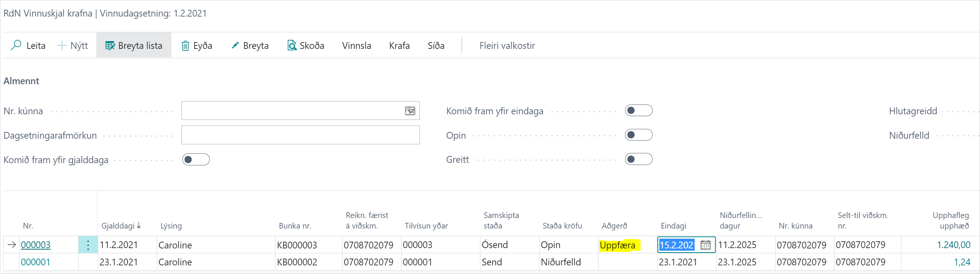This screenshot has width=980, height=274.
Task: Click the Breyta pencil icon
Action: (x=235, y=45)
